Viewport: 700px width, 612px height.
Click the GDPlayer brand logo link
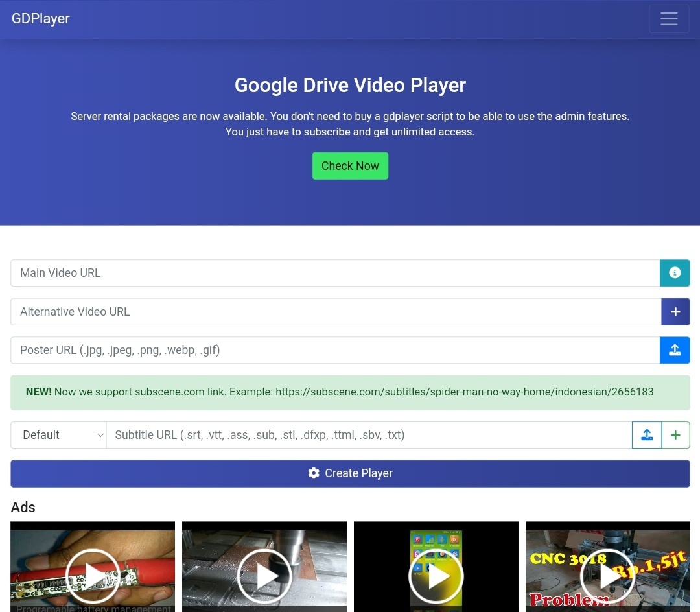41,19
